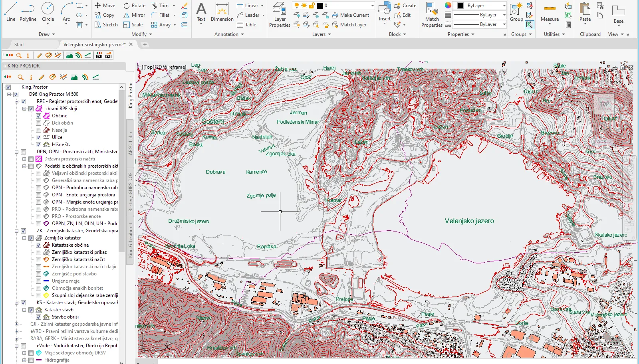Viewport: 639px width, 364px height.
Task: Toggle the Katastrske občine checkbox
Action: coord(39,245)
